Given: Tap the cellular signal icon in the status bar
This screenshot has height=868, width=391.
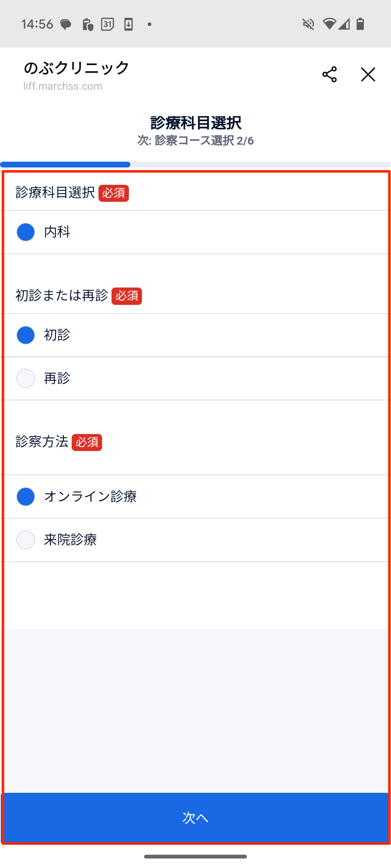Looking at the screenshot, I should click(345, 24).
